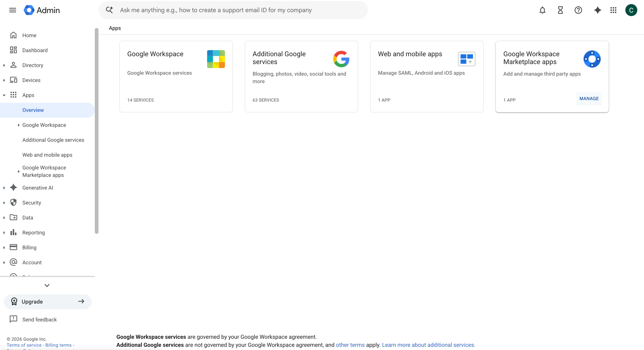The width and height of the screenshot is (644, 350).
Task: Click '14 SERVICES' on Google Workspace card
Action: coord(140,100)
